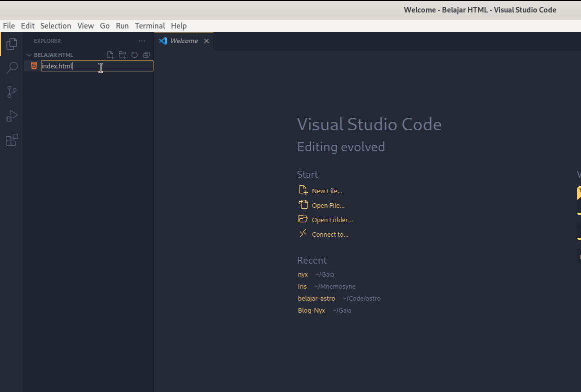Click the window title bar text
581x392 pixels.
(x=480, y=10)
